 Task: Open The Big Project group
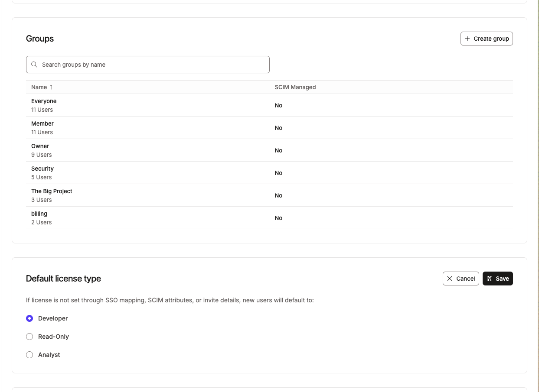[269, 195]
